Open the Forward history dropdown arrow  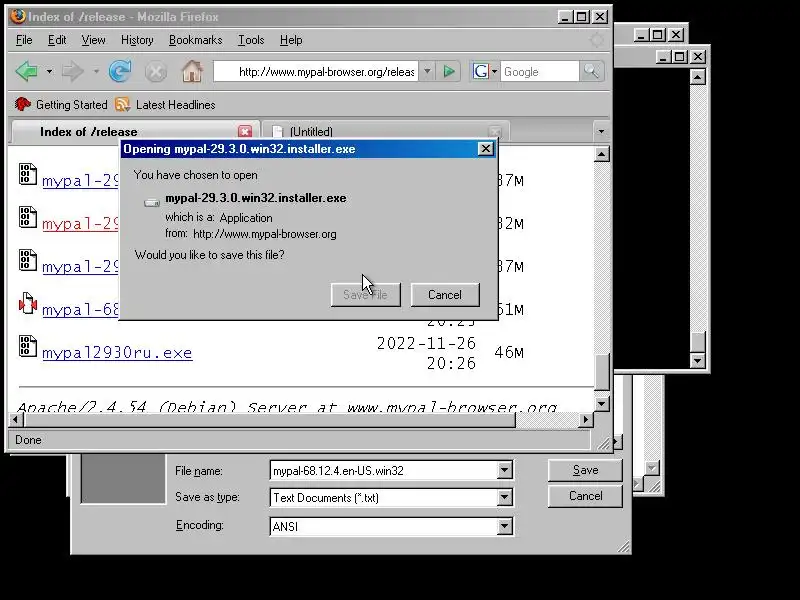point(96,71)
